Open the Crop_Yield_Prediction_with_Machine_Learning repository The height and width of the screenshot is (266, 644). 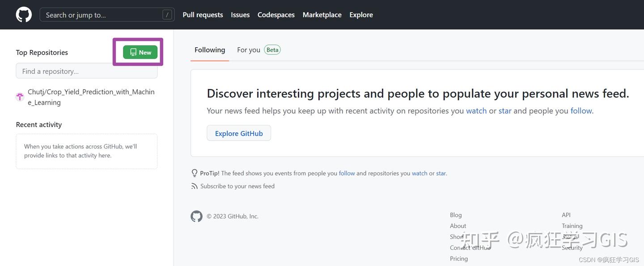(x=91, y=97)
